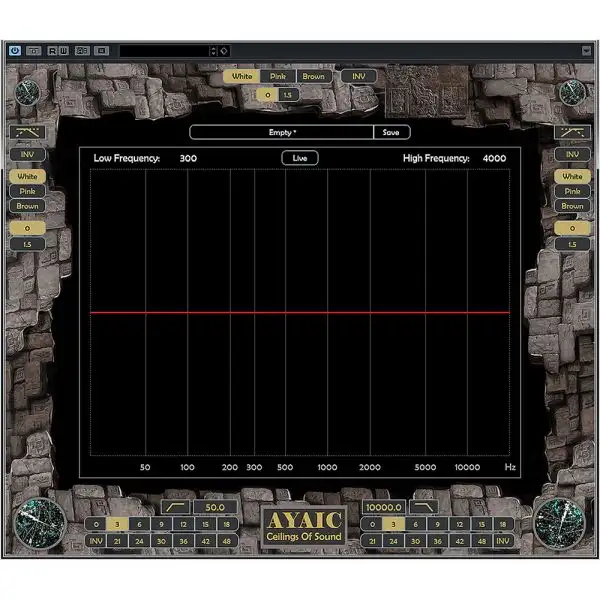
Task: Select 1.5 on the left side panel
Action: (28, 244)
